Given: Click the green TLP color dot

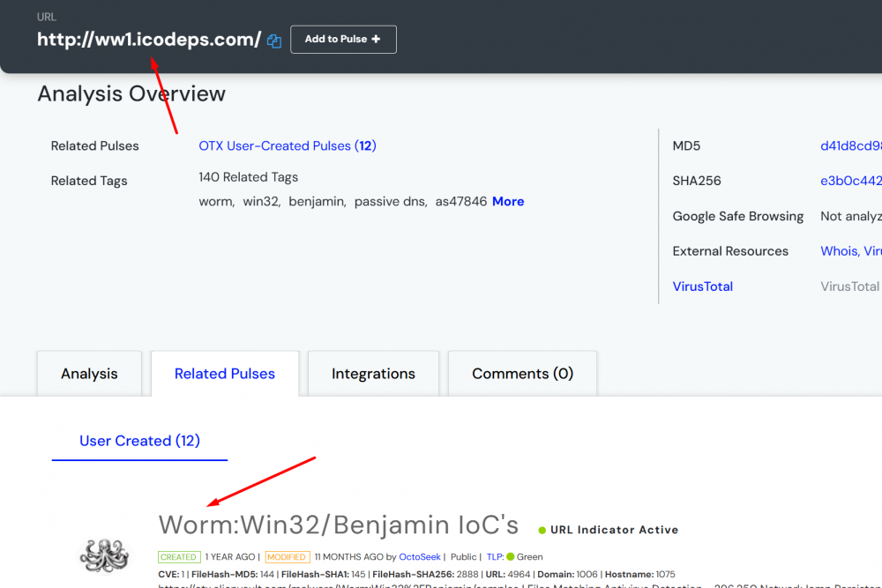Looking at the screenshot, I should tap(511, 556).
